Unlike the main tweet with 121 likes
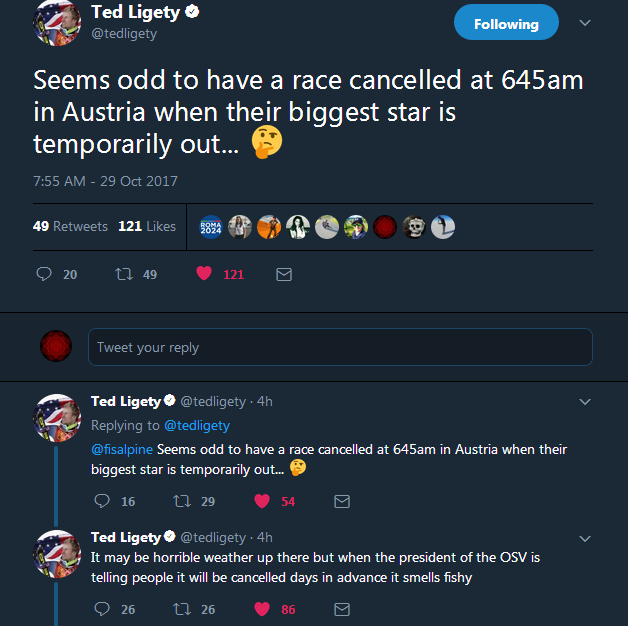 pyautogui.click(x=204, y=273)
